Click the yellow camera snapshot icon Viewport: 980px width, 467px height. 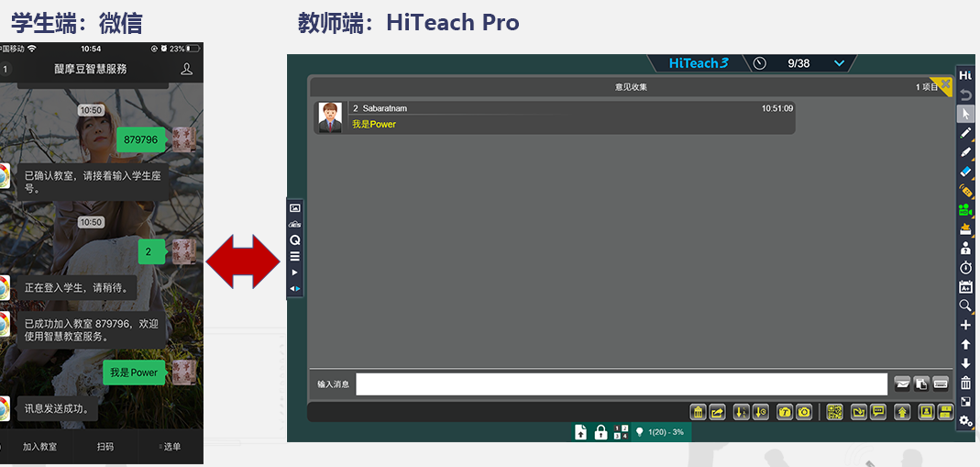[803, 412]
